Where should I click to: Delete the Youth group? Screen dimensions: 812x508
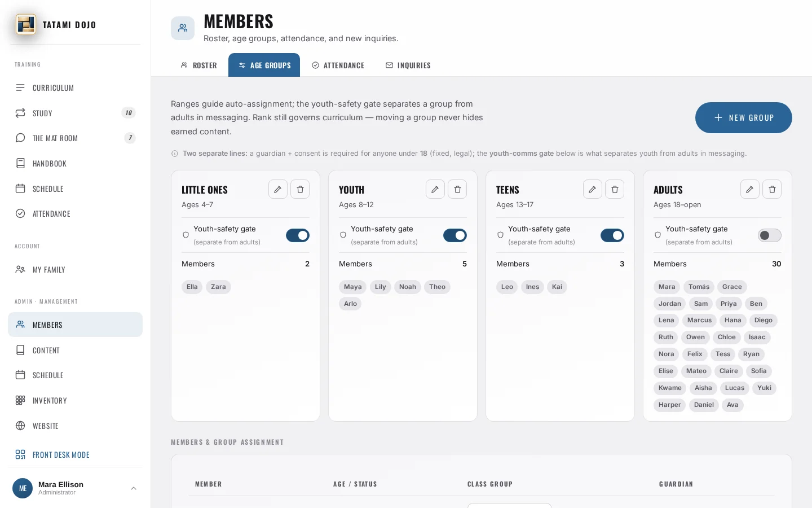pos(457,189)
